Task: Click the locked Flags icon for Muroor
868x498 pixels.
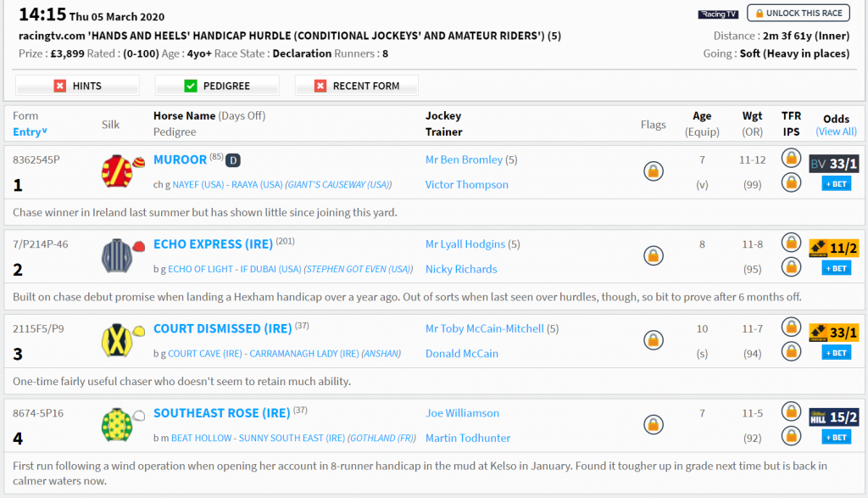Action: (x=653, y=171)
